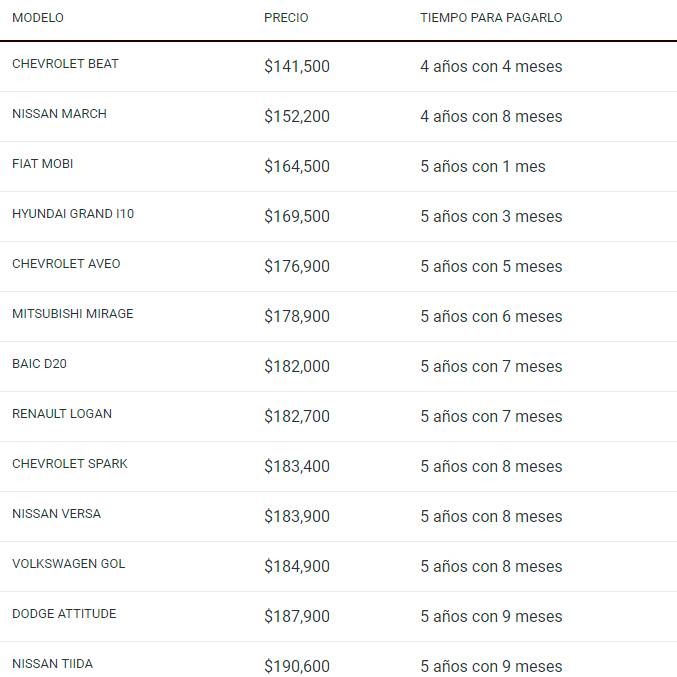Select the $187,900 Dodge Attitude price
Viewport: 677px width, 677px height.
(x=297, y=616)
